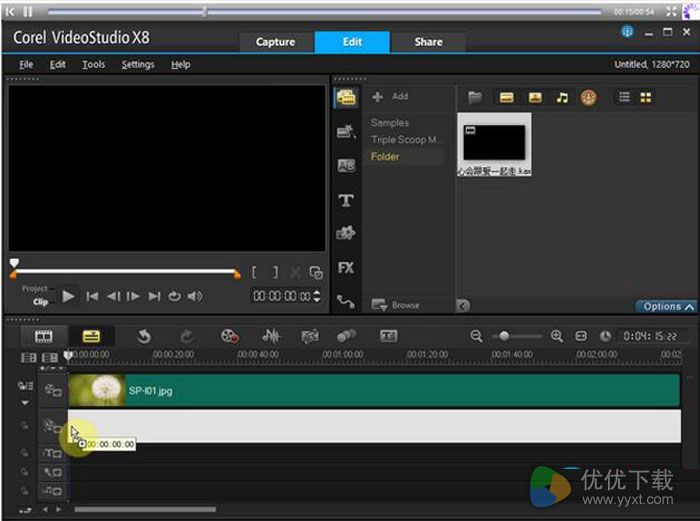The width and height of the screenshot is (700, 521).
Task: Open the FX filter library
Action: 346,267
